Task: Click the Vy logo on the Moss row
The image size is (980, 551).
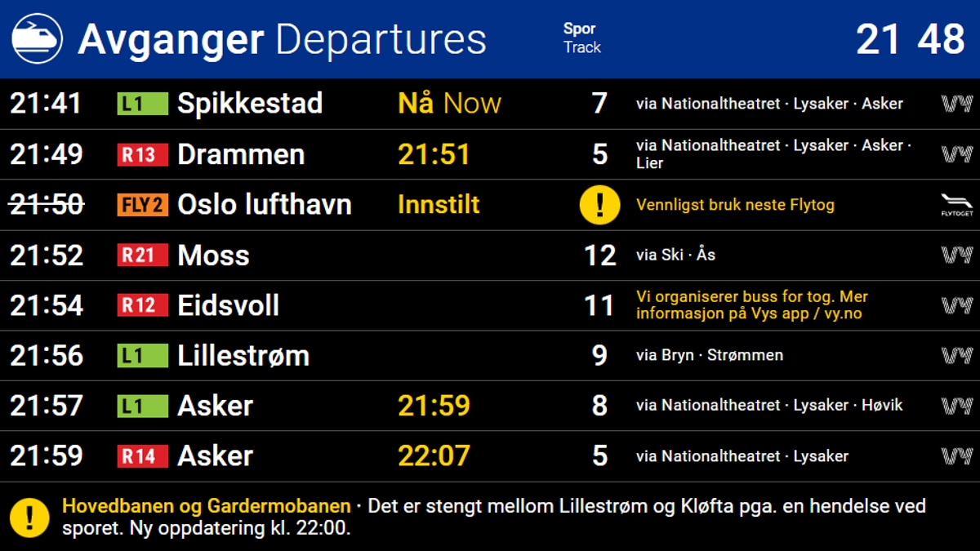Action: tap(956, 256)
